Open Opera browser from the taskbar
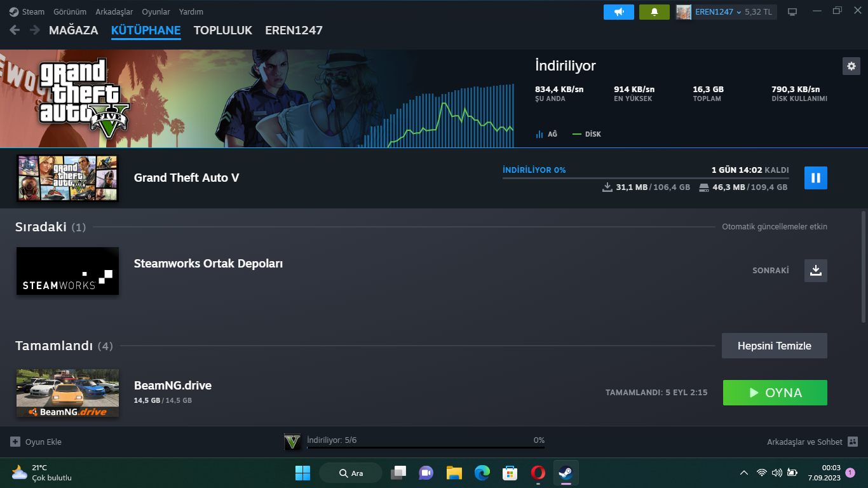This screenshot has height=488, width=868. 538,473
